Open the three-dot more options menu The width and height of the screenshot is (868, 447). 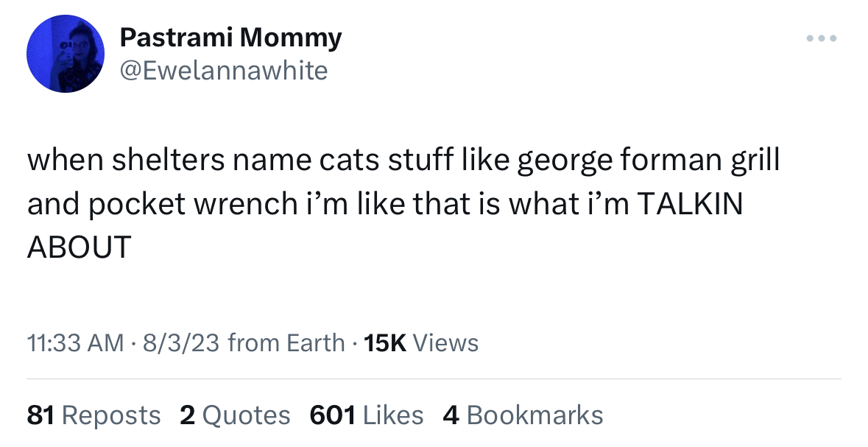click(821, 38)
